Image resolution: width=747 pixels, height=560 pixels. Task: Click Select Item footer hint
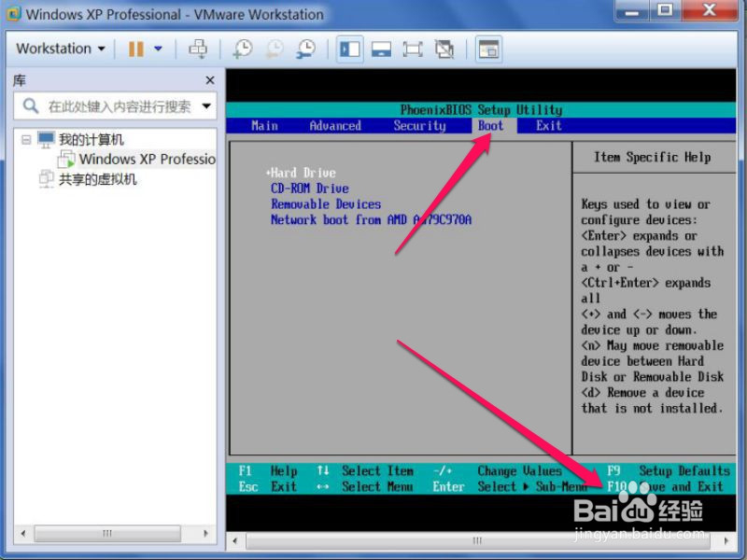[377, 471]
